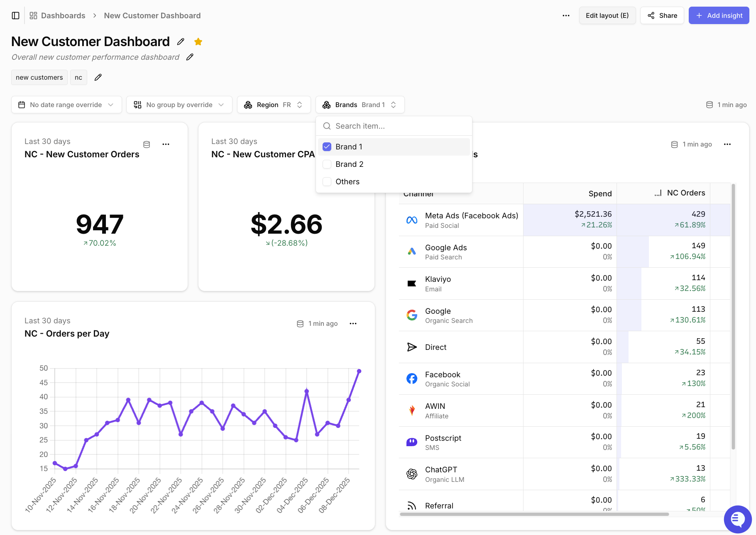Click the dashboard refresh database icon near '1 min ago'
Viewport: 756px width, 535px height.
point(710,105)
